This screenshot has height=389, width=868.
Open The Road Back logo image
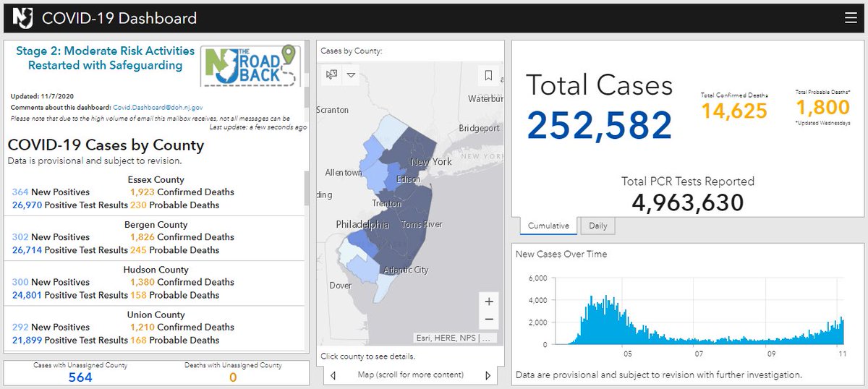pos(250,66)
